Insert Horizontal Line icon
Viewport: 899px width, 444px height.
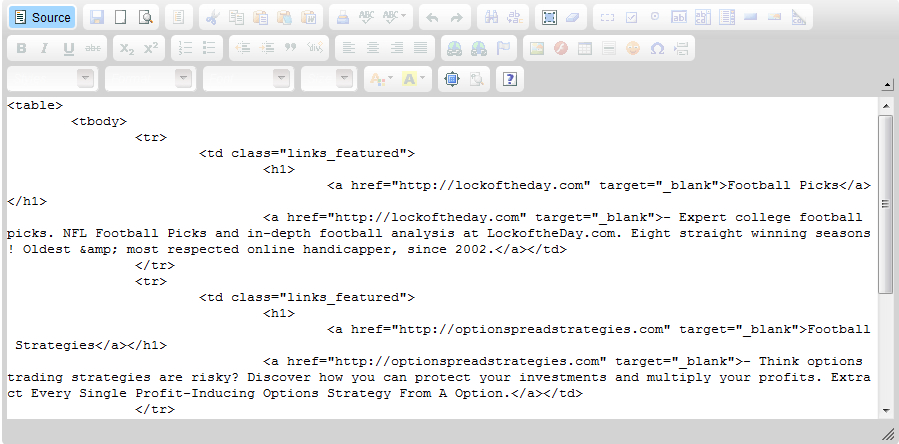609,49
